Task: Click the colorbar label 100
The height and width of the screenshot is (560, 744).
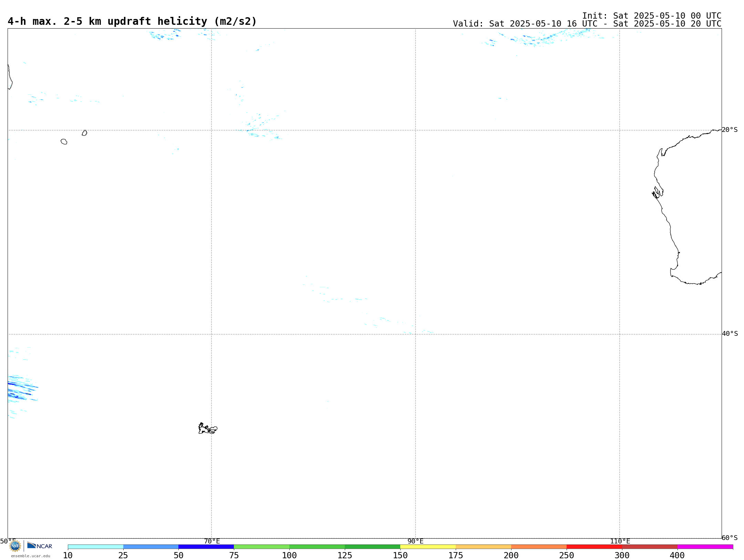Action: [290, 556]
